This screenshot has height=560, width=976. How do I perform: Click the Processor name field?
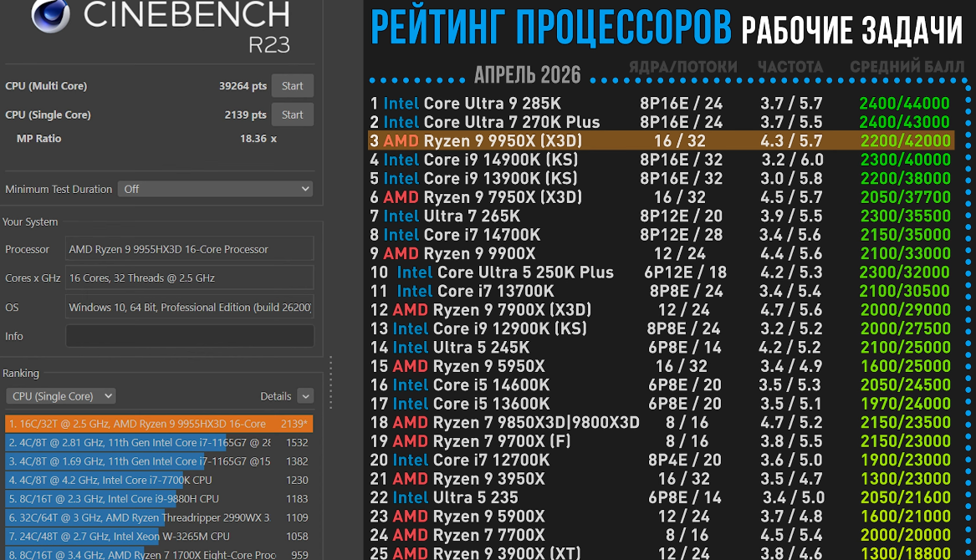pyautogui.click(x=189, y=249)
